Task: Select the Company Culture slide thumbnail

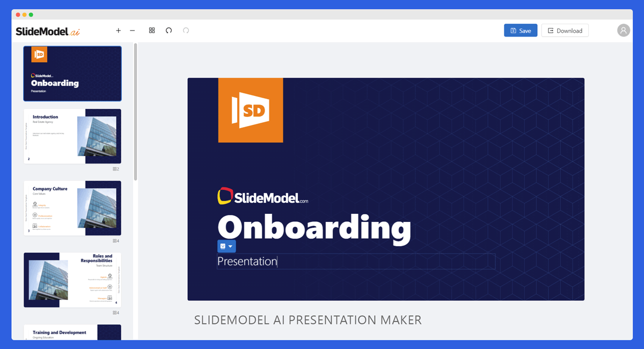Action: tap(72, 209)
